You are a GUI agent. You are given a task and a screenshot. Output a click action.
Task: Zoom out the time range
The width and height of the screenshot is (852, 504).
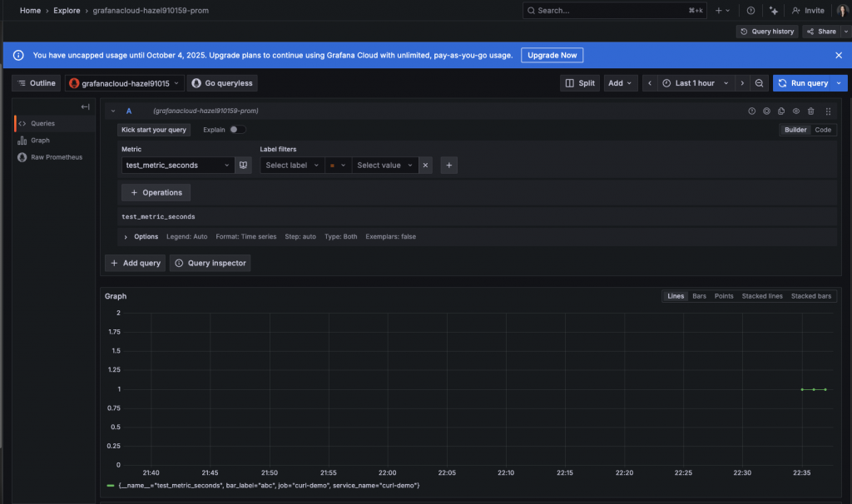click(759, 83)
